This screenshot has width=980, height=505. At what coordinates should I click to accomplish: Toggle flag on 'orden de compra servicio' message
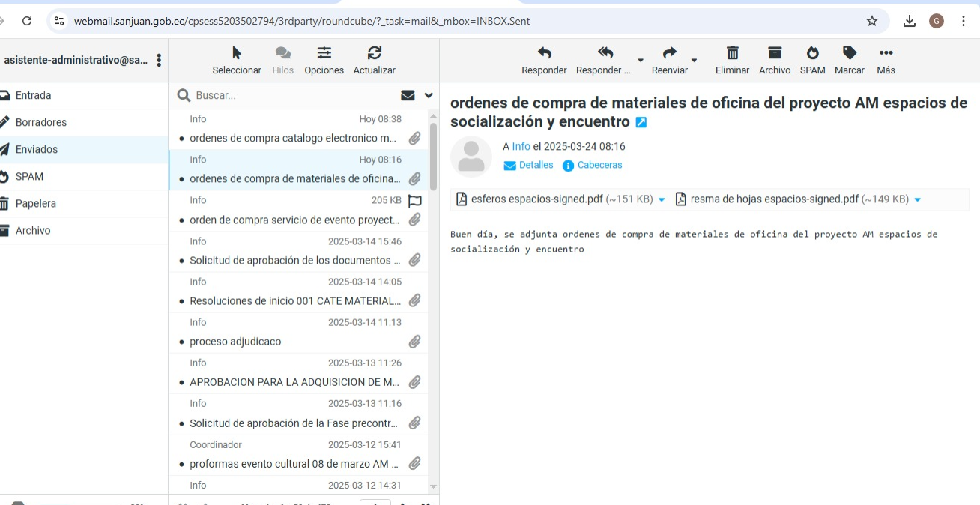point(414,201)
